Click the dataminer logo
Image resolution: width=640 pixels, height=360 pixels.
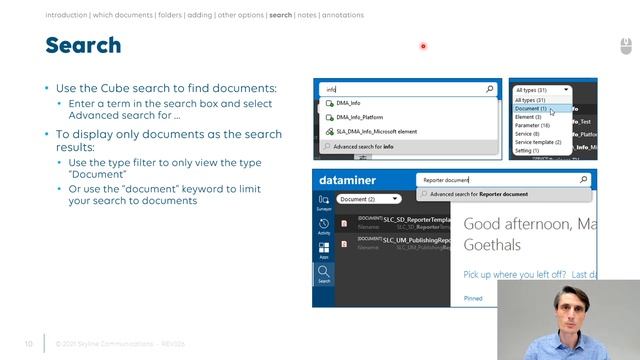[x=348, y=180]
